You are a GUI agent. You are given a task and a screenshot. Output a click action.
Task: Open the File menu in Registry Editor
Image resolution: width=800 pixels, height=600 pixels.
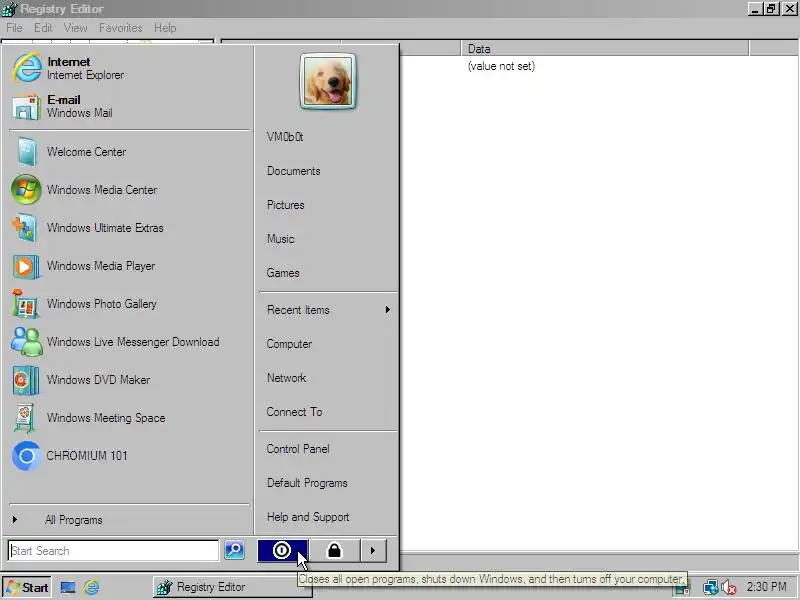(14, 28)
